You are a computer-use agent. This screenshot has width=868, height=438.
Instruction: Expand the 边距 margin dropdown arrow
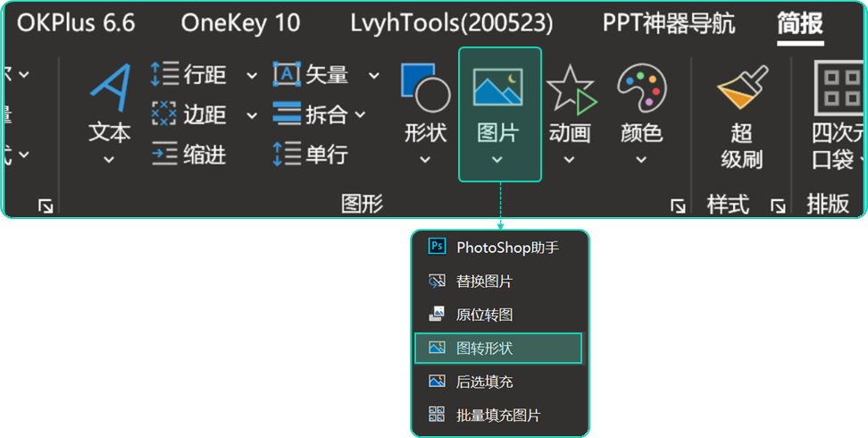point(251,115)
